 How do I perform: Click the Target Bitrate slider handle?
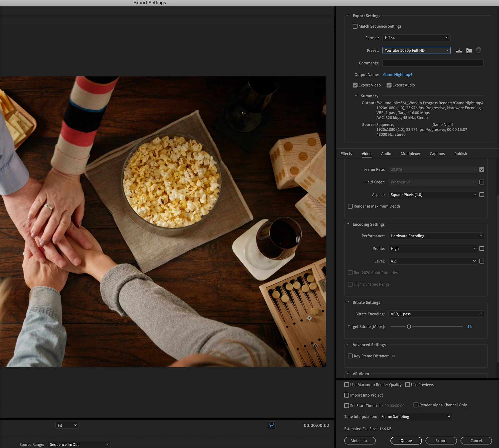pyautogui.click(x=409, y=327)
